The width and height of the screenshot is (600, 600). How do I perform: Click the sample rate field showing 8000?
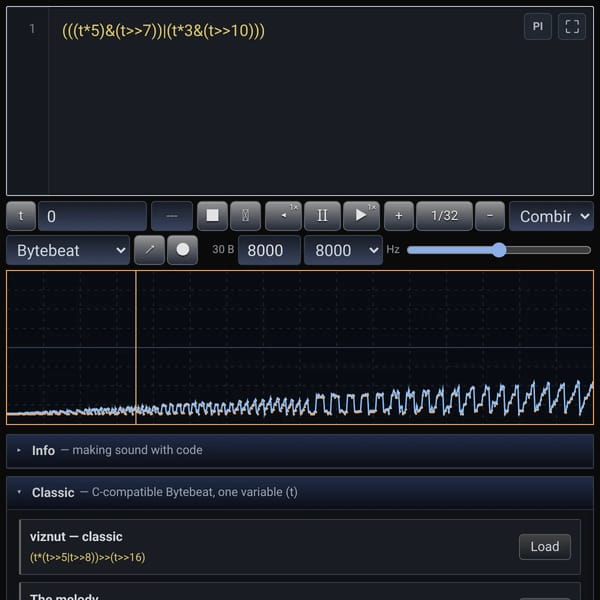(269, 250)
